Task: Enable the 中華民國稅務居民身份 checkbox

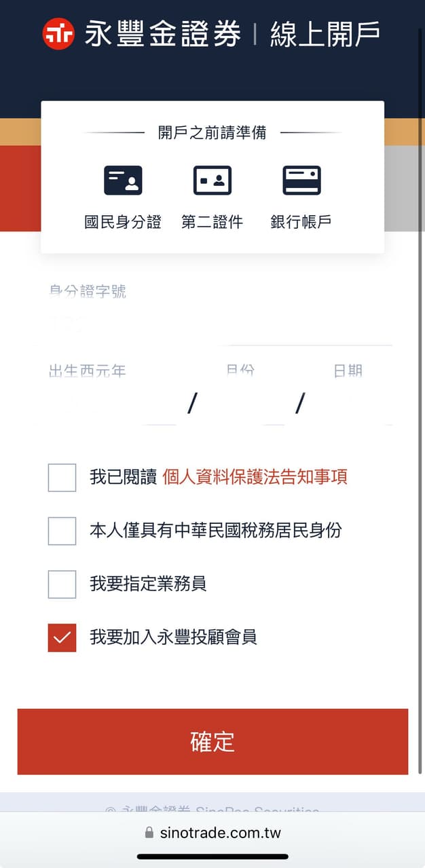Action: click(x=61, y=531)
